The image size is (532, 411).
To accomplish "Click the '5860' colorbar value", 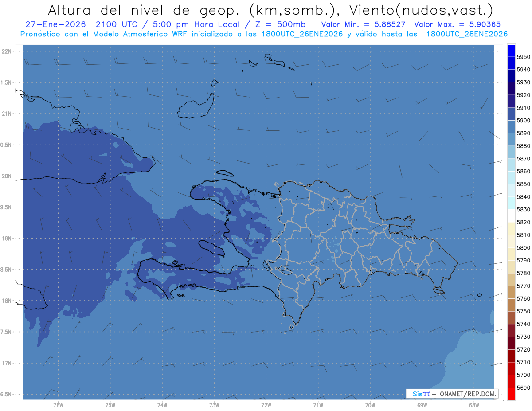I will (524, 171).
